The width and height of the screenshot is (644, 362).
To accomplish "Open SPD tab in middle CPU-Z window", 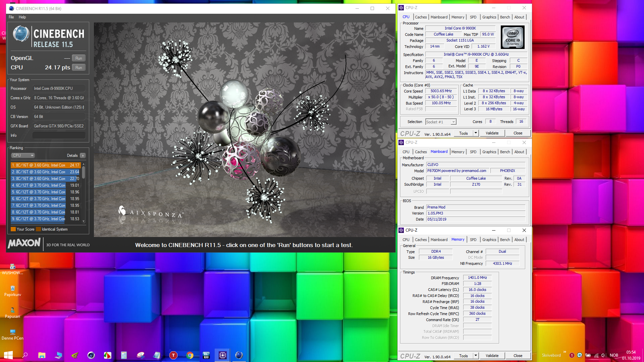I will click(x=473, y=152).
